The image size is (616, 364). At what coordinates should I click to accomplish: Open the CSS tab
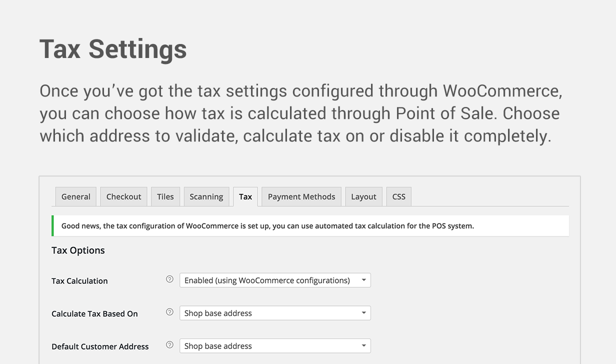[399, 196]
